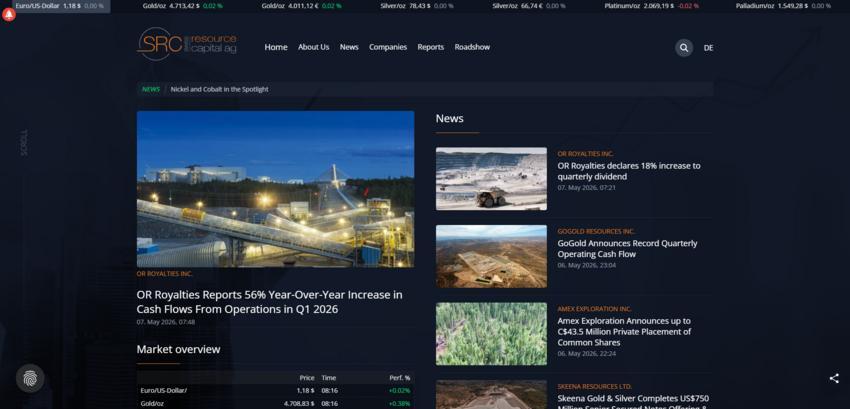Screen dimensions: 850x409
Task: Click the Platinum/oz 2.069,19 $ ticker
Action: point(651,6)
